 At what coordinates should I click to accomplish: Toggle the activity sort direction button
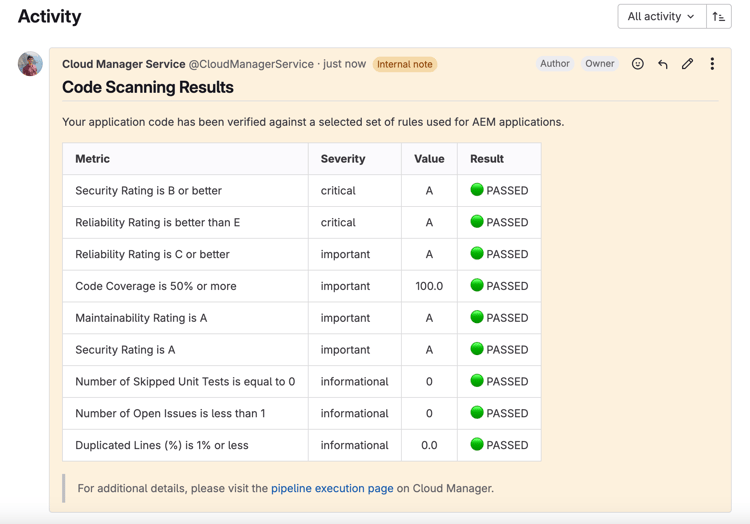pos(718,17)
